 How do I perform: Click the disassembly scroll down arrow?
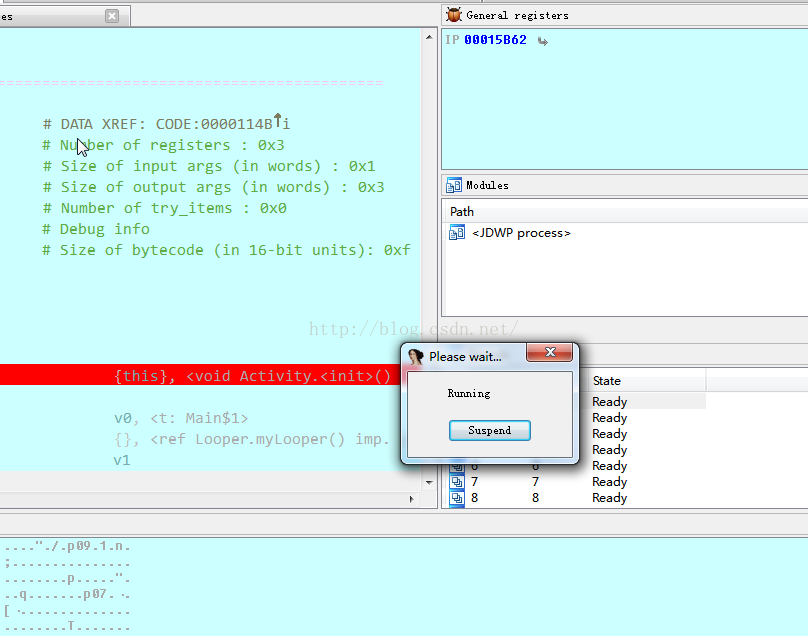pos(429,482)
